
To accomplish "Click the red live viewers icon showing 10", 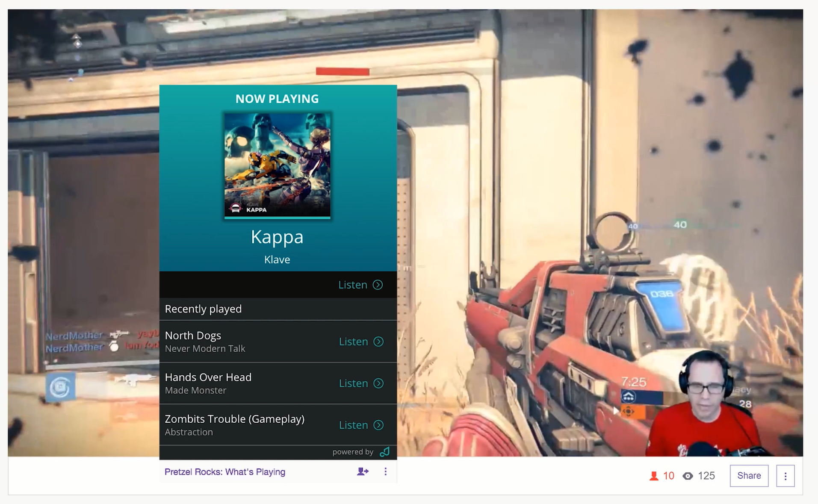I will (x=653, y=476).
